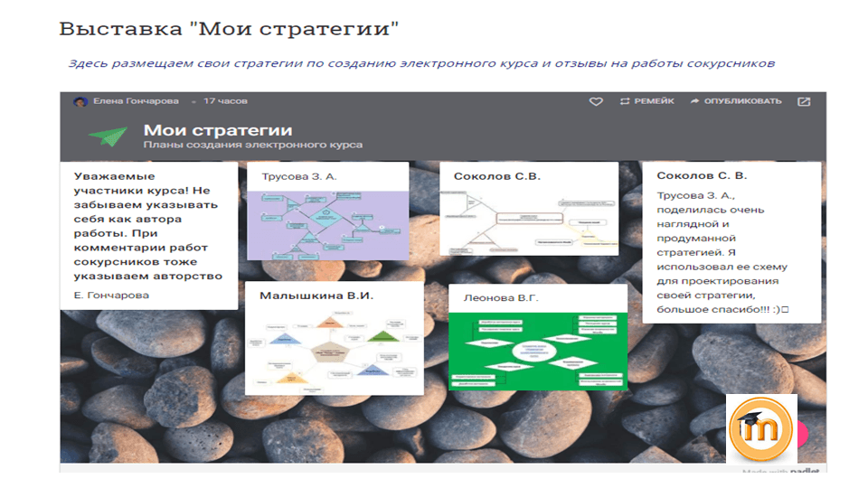868x488 pixels.
Task: Open Малышкина В.И. strategy diagram thumbnail
Action: [x=335, y=351]
